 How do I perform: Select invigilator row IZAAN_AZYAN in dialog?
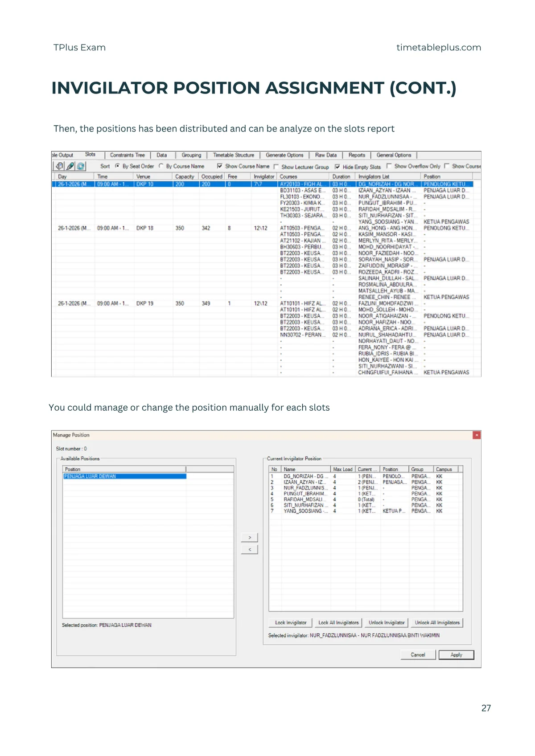366,482
